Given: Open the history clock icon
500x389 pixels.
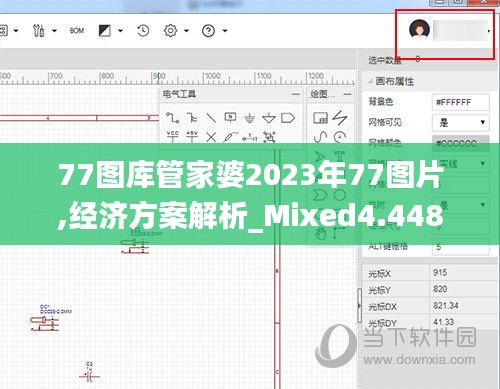Looking at the screenshot, I should pyautogui.click(x=143, y=31).
